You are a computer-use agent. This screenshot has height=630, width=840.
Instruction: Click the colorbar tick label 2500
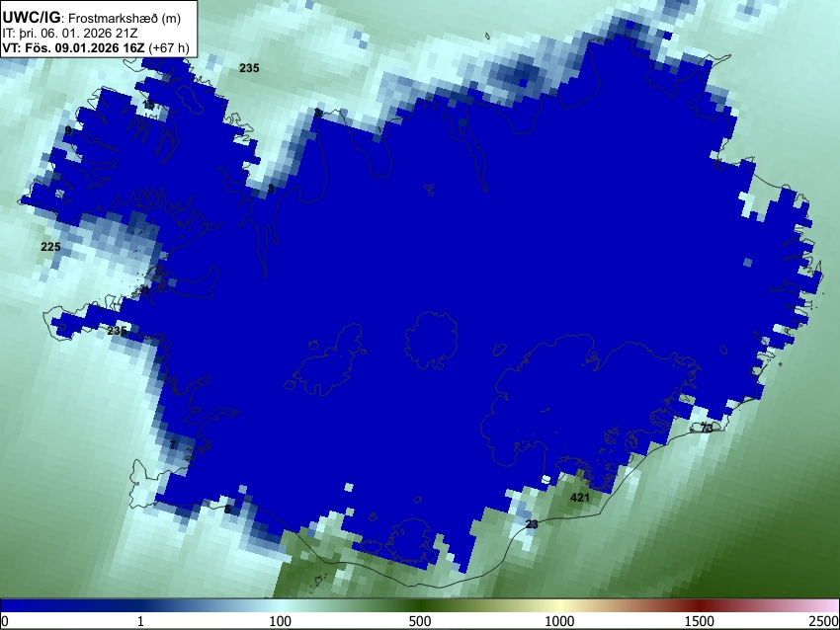824,621
